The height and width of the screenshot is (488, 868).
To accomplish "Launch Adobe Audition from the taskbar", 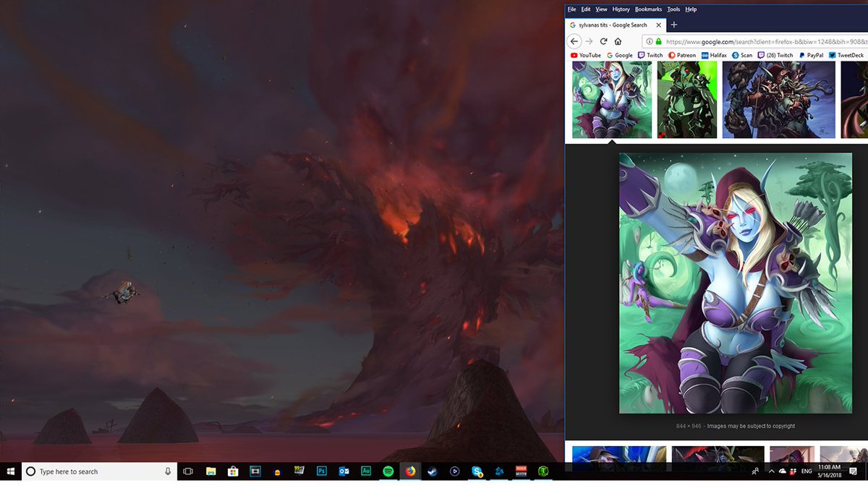I will point(366,471).
